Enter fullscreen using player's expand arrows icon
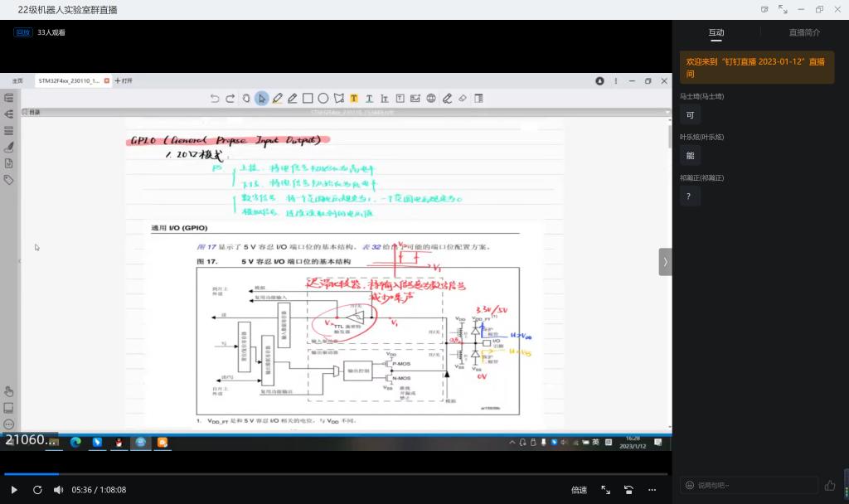 [605, 490]
